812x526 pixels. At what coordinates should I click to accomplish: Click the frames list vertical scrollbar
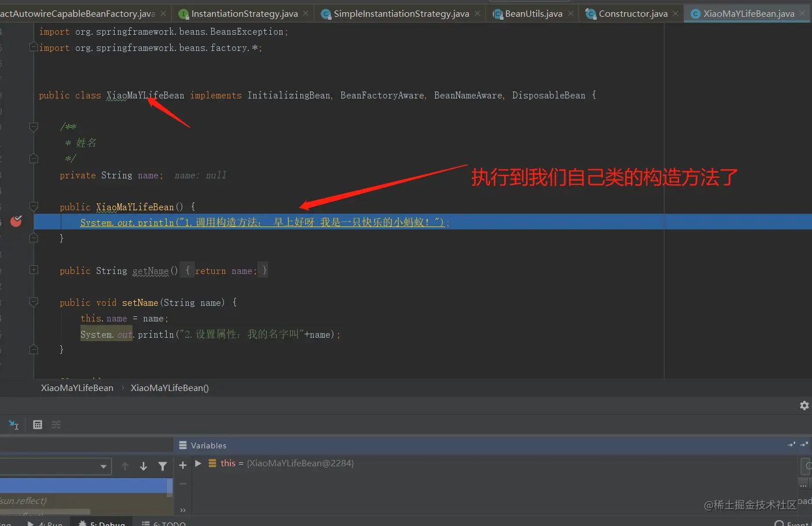[x=170, y=487]
